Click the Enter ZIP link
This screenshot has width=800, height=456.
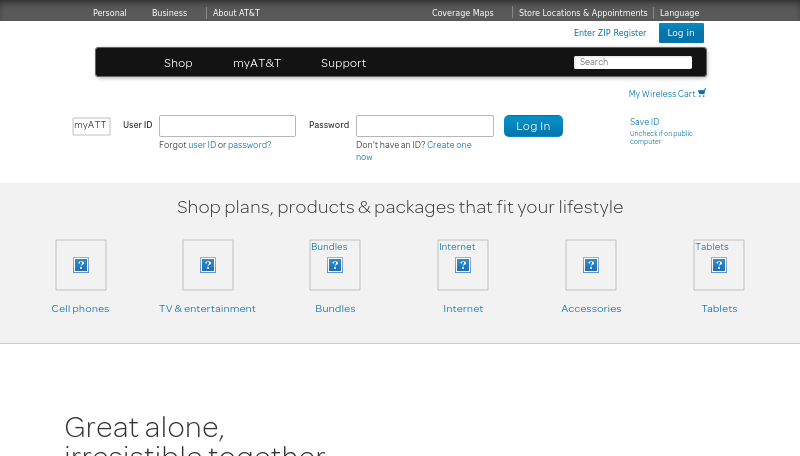coord(592,33)
